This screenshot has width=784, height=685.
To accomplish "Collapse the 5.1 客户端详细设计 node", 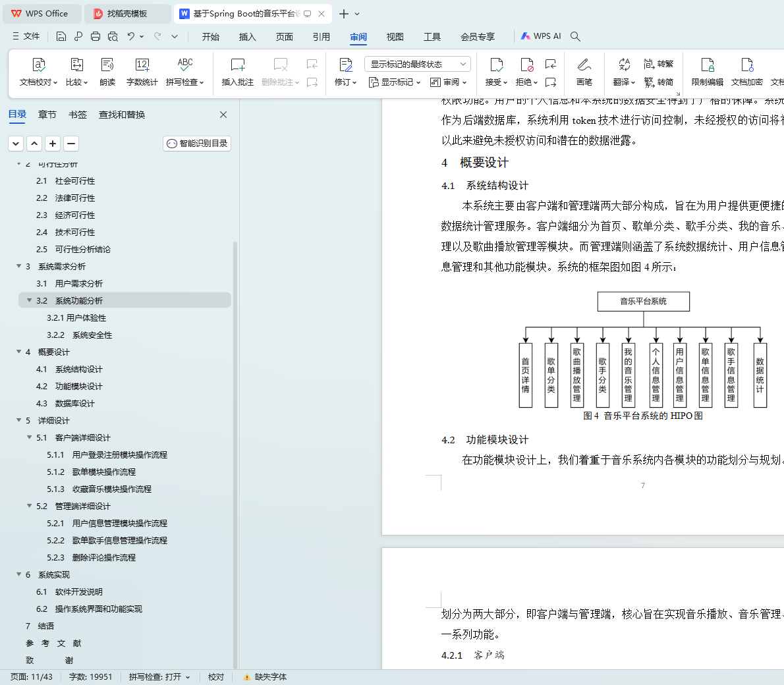I will tap(30, 437).
